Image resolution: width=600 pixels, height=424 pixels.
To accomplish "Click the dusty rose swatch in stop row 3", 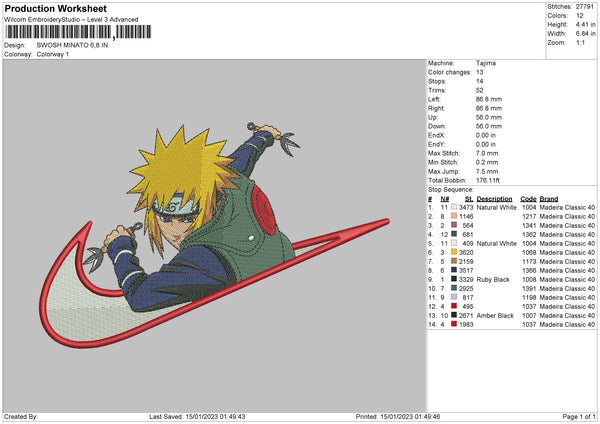I will pos(454,225).
